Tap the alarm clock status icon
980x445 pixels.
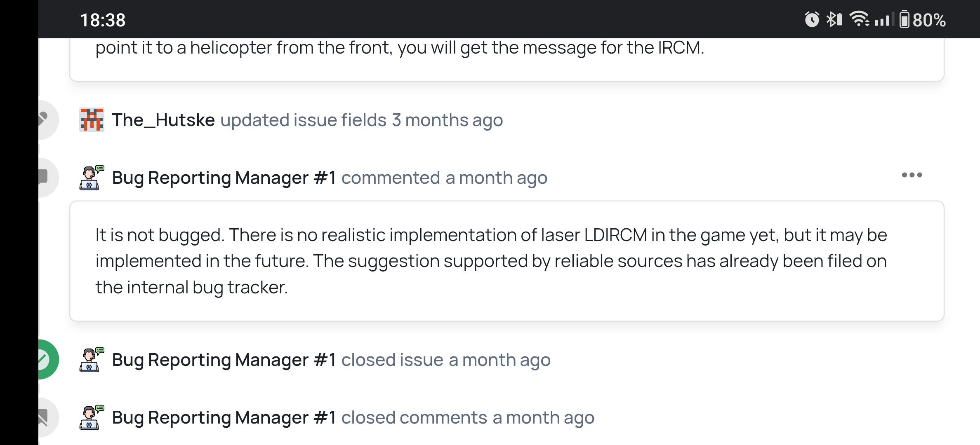pyautogui.click(x=812, y=19)
